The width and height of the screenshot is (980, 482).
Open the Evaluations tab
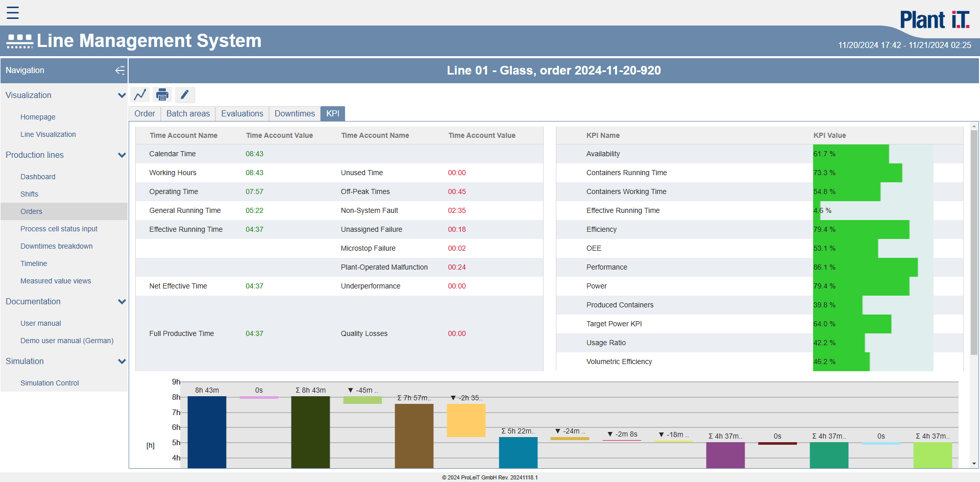point(242,113)
